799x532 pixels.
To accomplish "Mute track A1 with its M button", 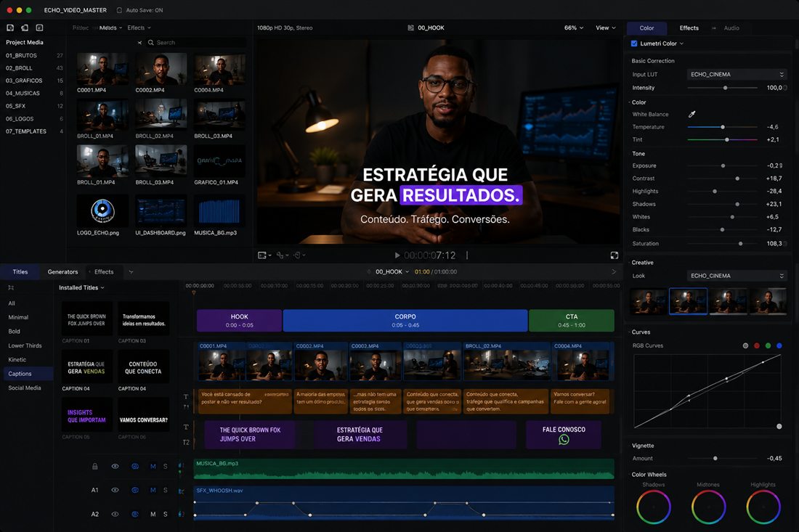I will coord(153,490).
